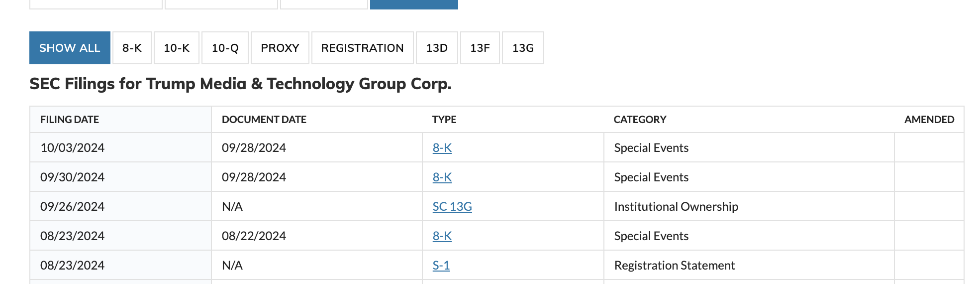
Task: Open the SC 13G filing link
Action: [452, 207]
